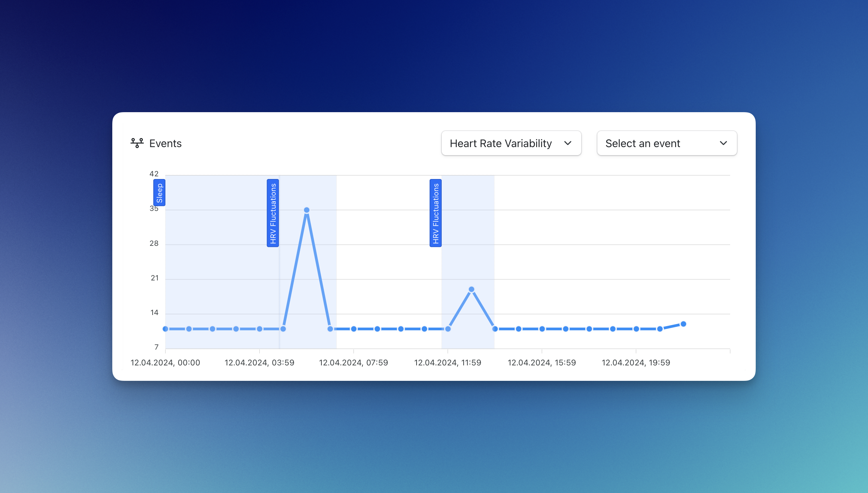Click the Events flow icon

137,143
